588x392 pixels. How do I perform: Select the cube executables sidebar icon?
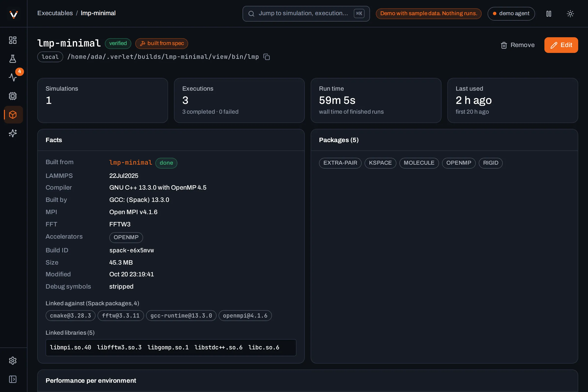13,115
